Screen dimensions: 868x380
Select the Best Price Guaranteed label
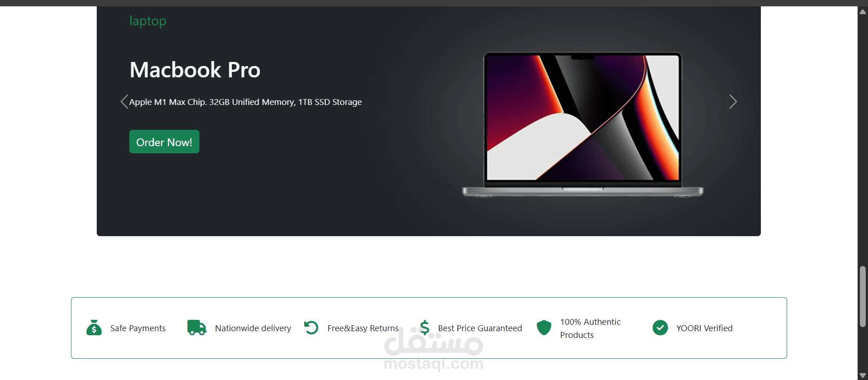pos(480,328)
